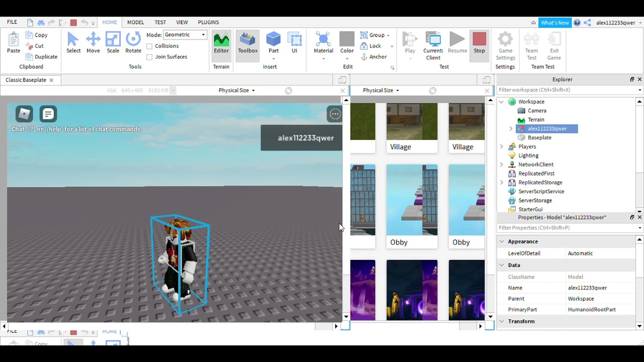The width and height of the screenshot is (644, 362).
Task: Activate the Scale tool
Action: click(x=113, y=43)
